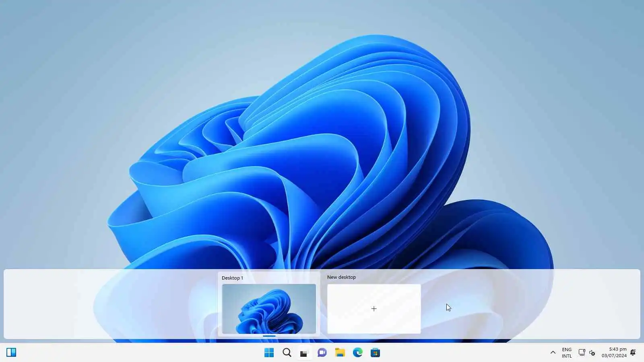The height and width of the screenshot is (362, 644).
Task: Open taskbar Search magnifier
Action: (287, 353)
